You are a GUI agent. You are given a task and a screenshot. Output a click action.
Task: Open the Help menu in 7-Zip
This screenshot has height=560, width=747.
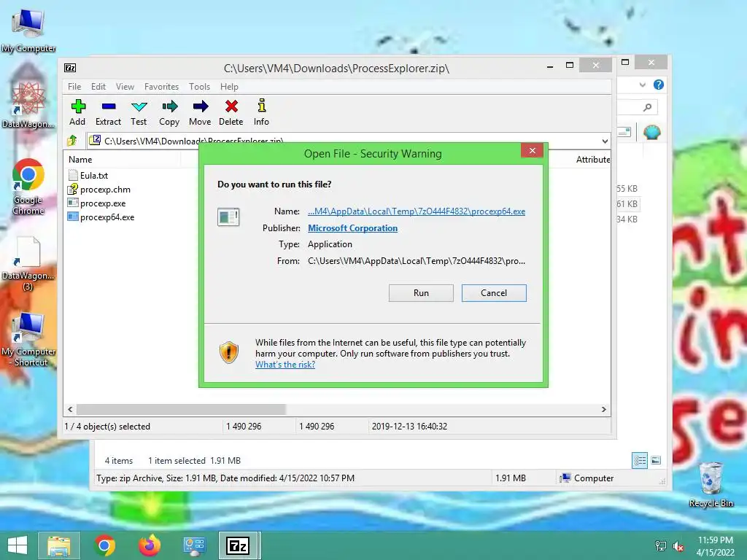coord(229,87)
